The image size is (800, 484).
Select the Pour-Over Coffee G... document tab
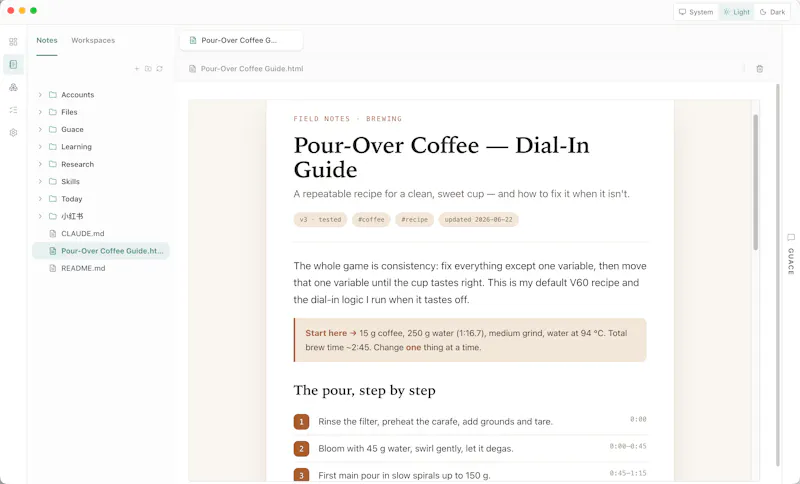(x=241, y=40)
